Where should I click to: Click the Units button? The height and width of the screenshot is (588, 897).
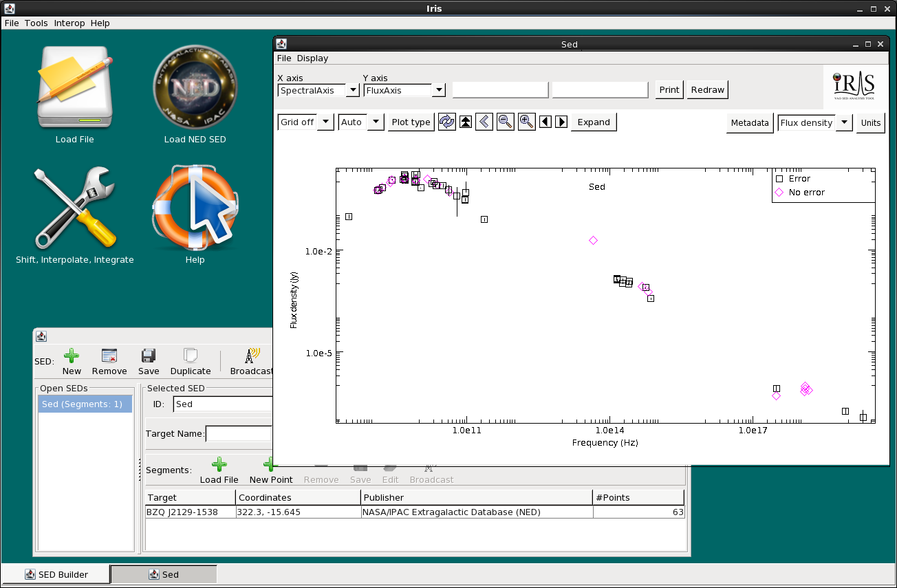[x=871, y=123]
